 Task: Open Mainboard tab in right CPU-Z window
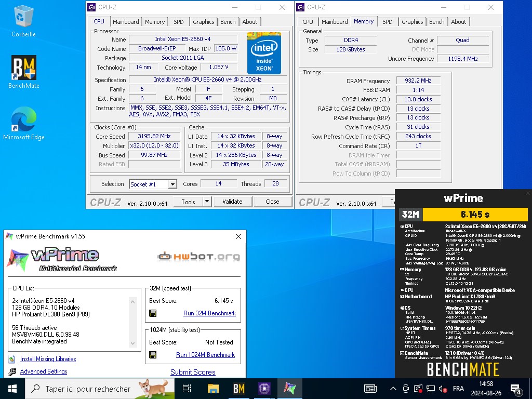(335, 22)
